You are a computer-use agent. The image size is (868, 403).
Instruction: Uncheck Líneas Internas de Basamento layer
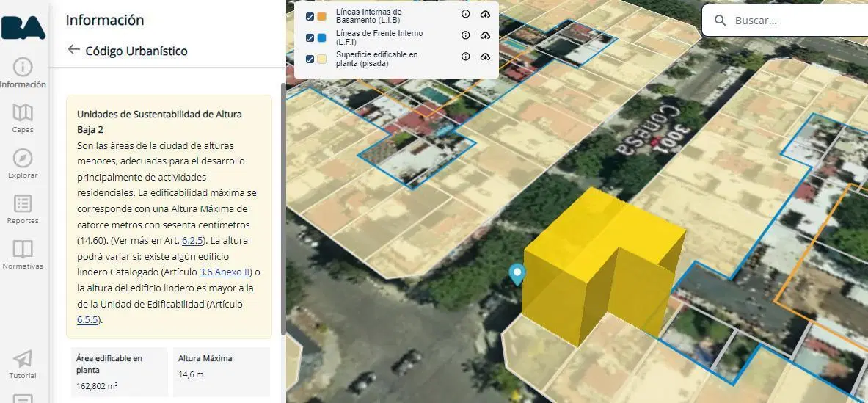pos(310,17)
